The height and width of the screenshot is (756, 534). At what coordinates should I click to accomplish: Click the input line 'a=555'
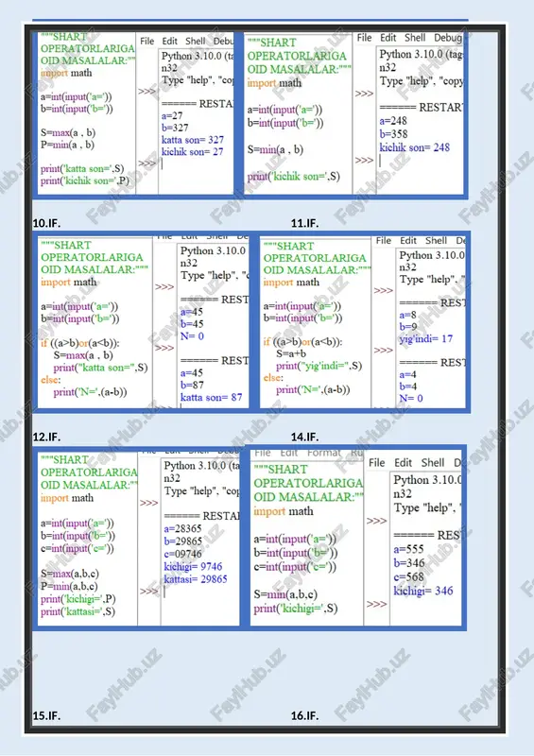point(408,549)
